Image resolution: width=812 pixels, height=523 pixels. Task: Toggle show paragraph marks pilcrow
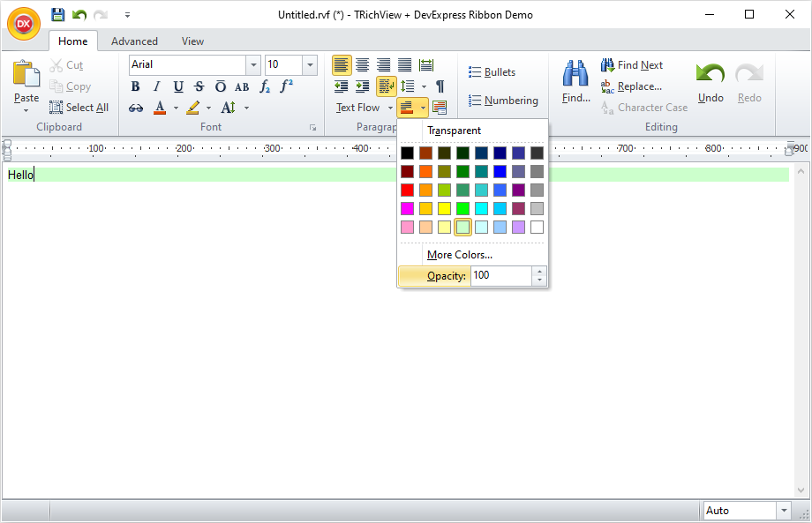pos(440,86)
